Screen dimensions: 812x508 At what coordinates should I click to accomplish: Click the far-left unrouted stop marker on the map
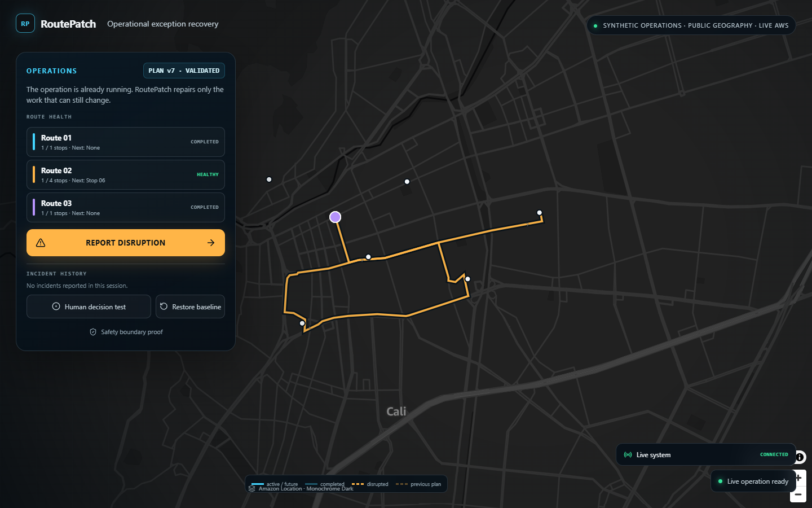pyautogui.click(x=269, y=179)
